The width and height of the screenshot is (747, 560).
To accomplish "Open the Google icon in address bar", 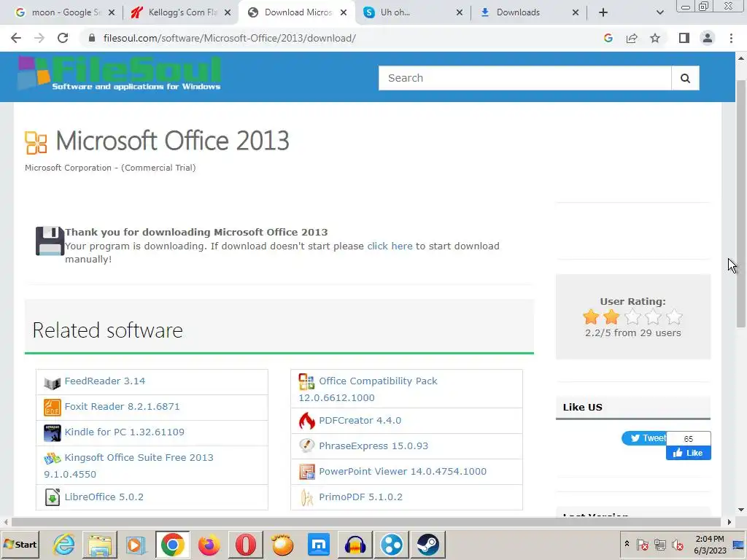I will click(608, 38).
